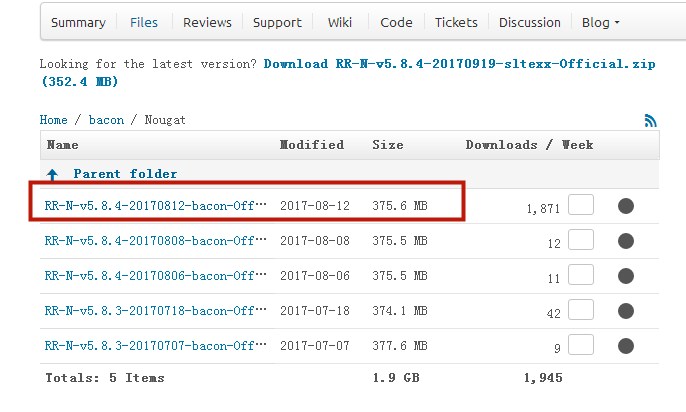Sort by the Size column header
Viewport: 686px width, 412px height.
click(388, 145)
